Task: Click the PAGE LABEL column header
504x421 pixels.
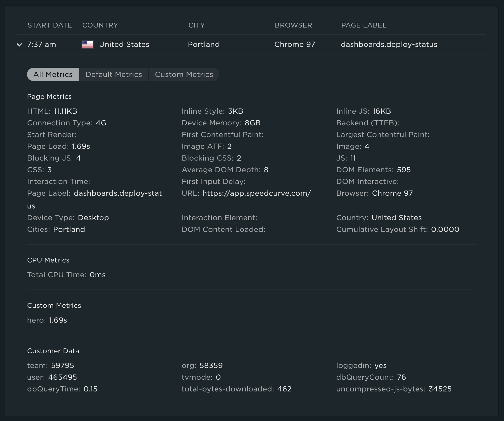Action: pyautogui.click(x=364, y=25)
